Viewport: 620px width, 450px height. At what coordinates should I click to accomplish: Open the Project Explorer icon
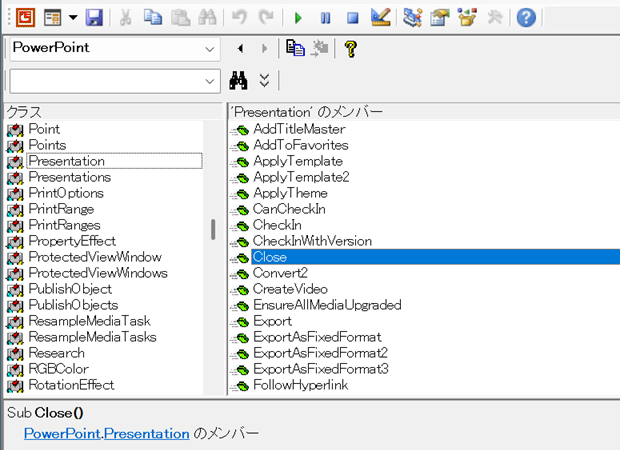tap(412, 17)
